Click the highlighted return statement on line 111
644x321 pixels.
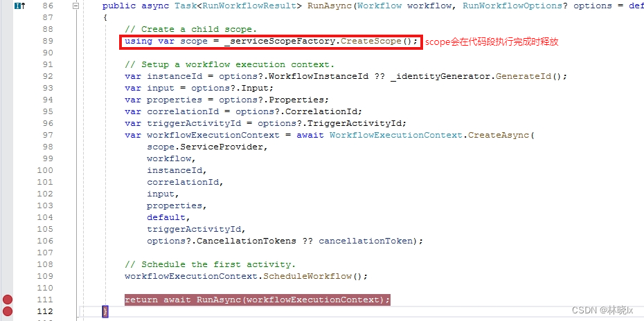257,300
